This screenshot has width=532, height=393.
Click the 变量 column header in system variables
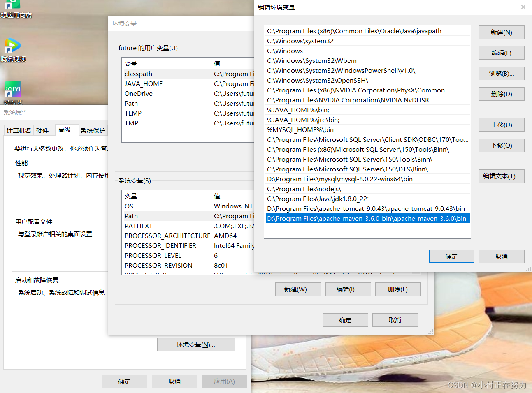(167, 196)
